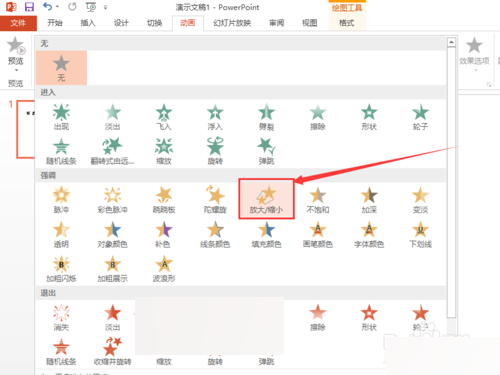Apply the 画笔颜色 emphasis effect
The width and height of the screenshot is (500, 375).
318,234
